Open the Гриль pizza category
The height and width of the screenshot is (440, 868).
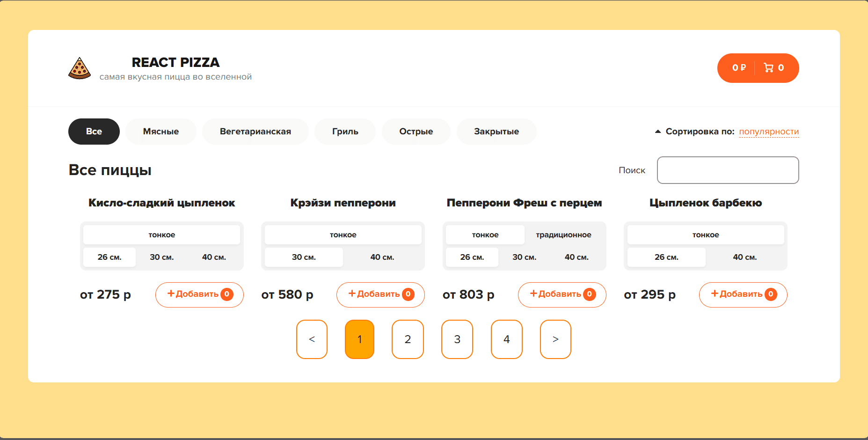345,132
